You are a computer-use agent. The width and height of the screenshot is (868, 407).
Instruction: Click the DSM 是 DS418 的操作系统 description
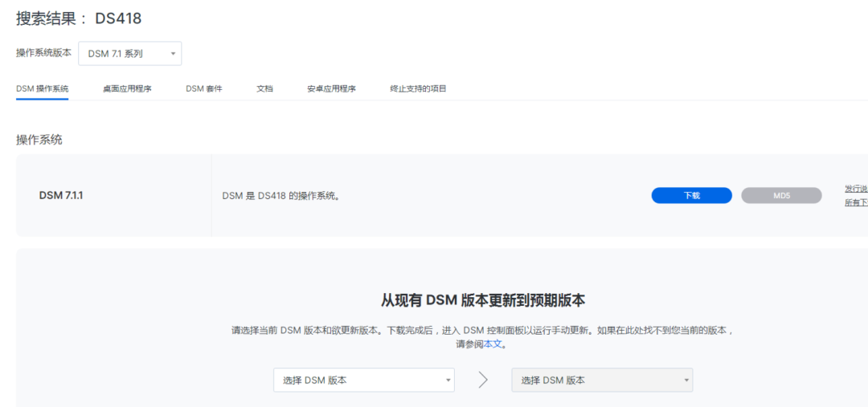click(280, 196)
